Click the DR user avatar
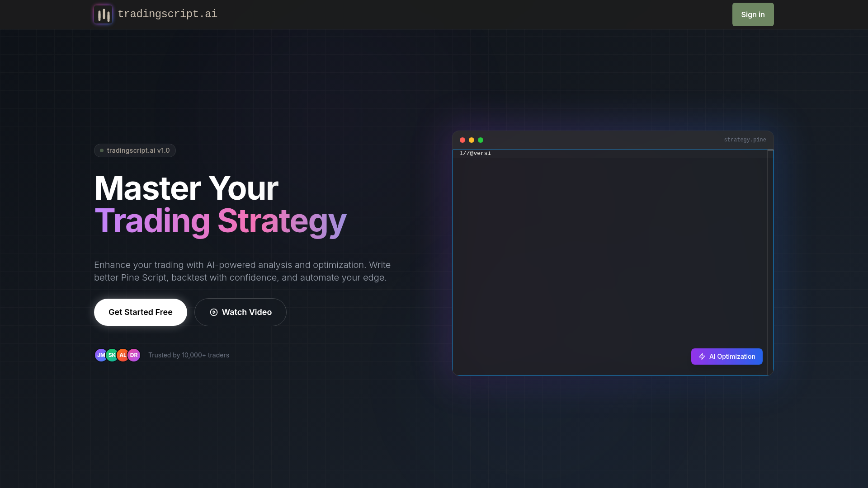Viewport: 868px width, 488px height. point(134,355)
